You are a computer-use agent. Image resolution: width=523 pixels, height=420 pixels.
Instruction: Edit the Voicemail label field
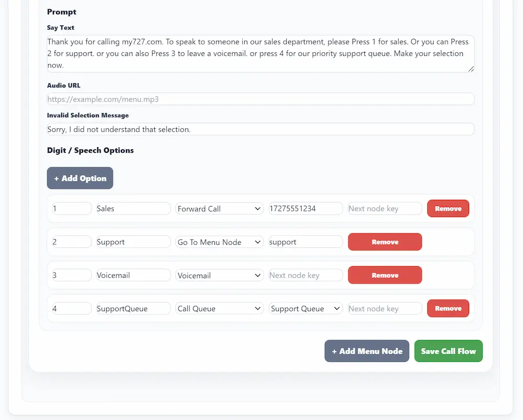tap(133, 275)
